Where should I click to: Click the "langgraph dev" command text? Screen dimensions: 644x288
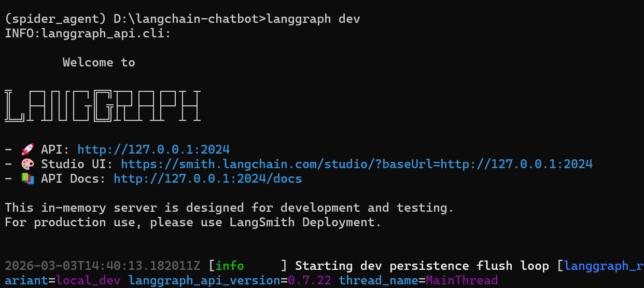pos(313,19)
